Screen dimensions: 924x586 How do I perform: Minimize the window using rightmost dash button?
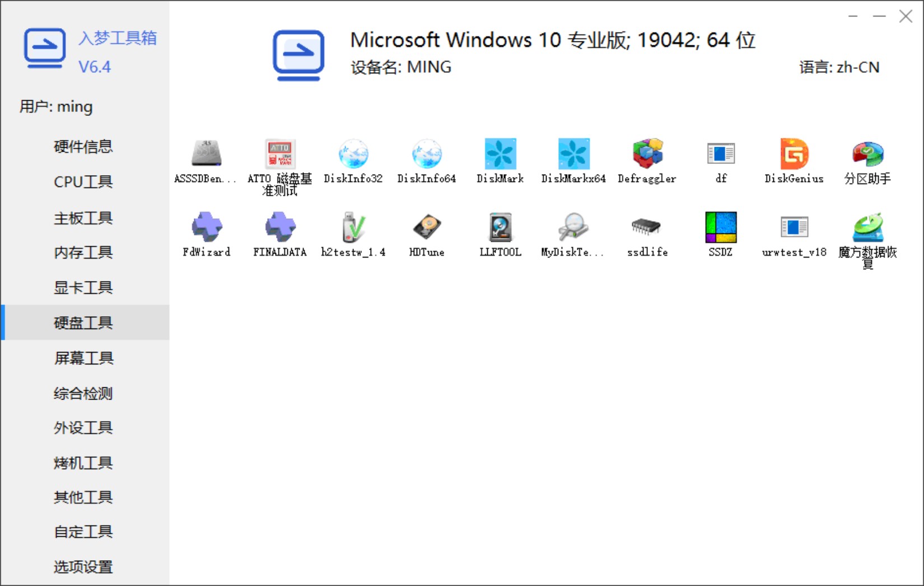[x=879, y=16]
